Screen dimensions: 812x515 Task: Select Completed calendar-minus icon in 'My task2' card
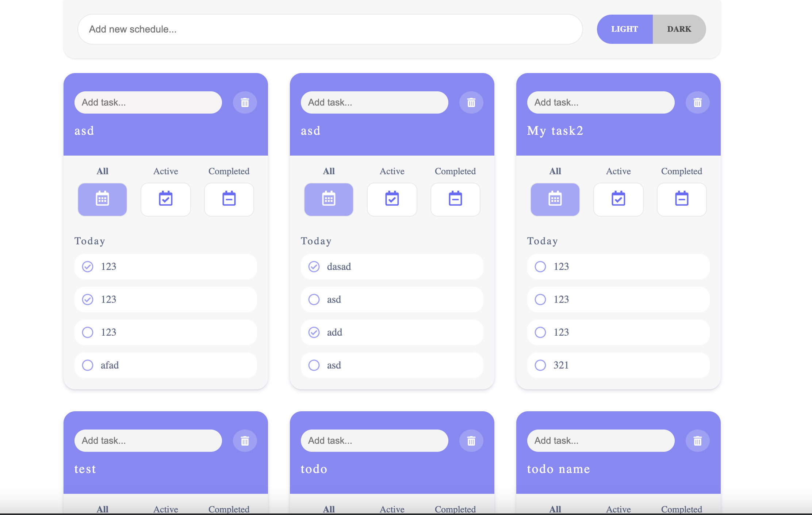click(681, 199)
